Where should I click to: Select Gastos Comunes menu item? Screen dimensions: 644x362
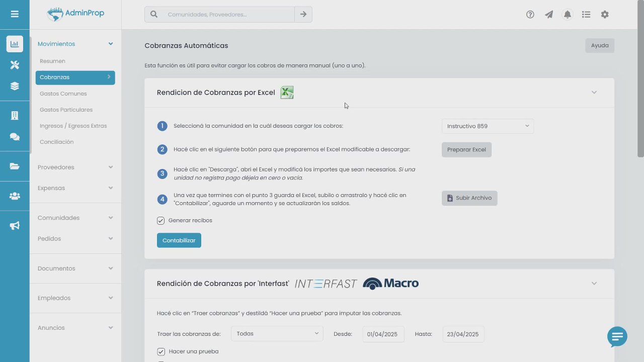point(63,94)
